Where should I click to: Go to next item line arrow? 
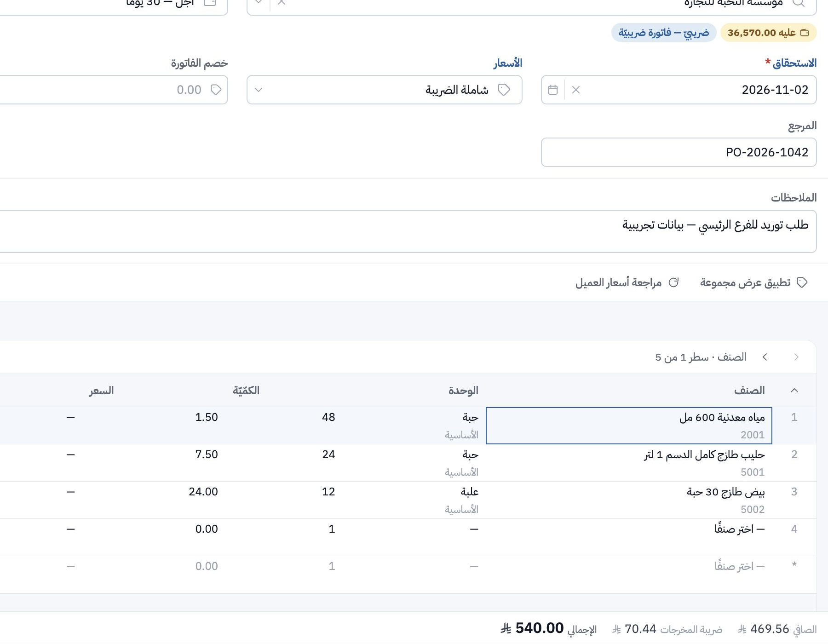click(765, 357)
